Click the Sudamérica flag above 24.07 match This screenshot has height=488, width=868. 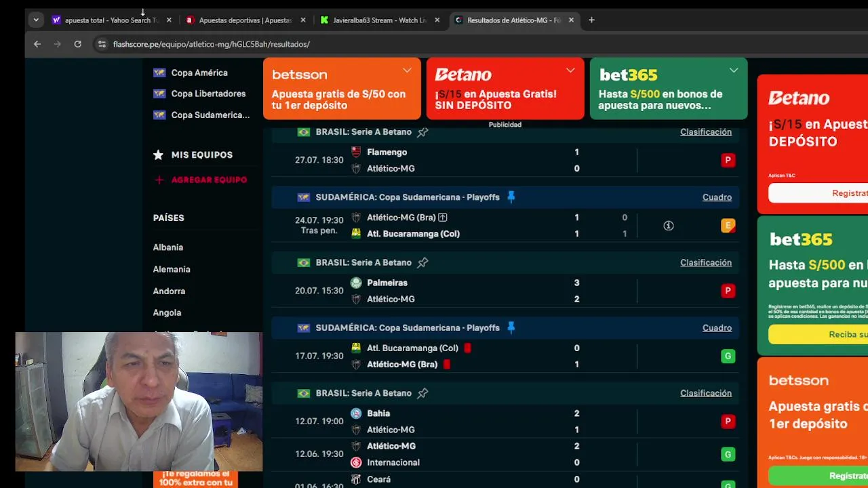[x=303, y=197]
